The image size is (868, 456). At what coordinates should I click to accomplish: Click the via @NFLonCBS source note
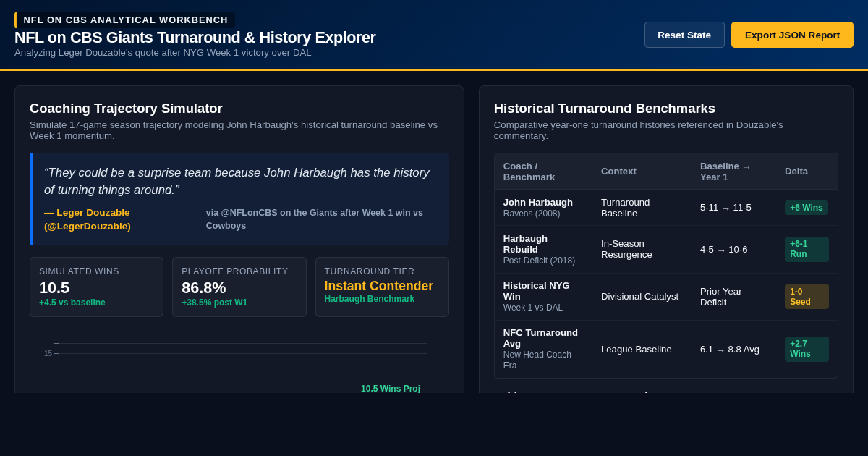coord(315,219)
